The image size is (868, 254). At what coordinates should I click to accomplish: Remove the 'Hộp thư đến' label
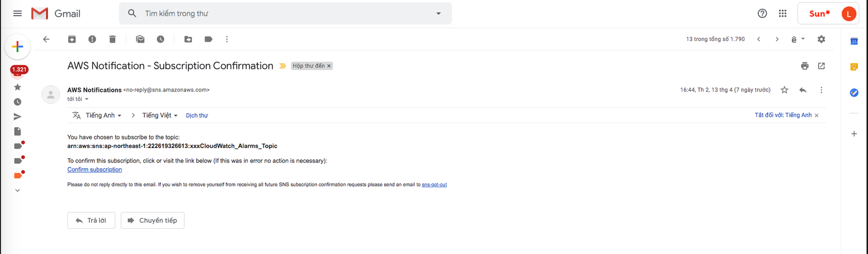pyautogui.click(x=329, y=66)
